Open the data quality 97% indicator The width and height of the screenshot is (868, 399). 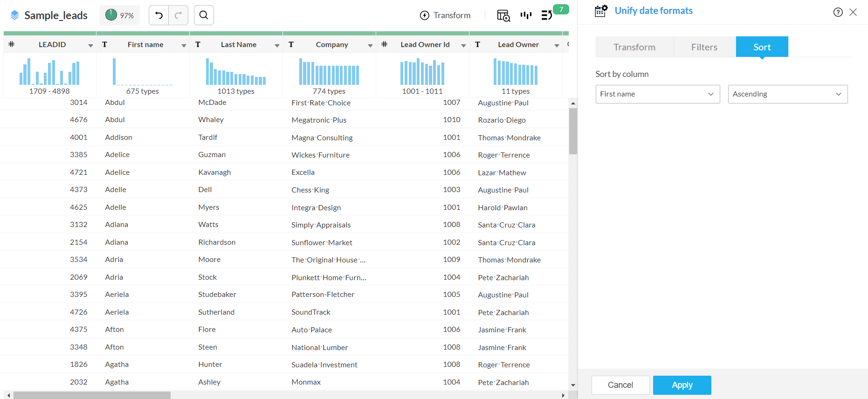point(119,15)
